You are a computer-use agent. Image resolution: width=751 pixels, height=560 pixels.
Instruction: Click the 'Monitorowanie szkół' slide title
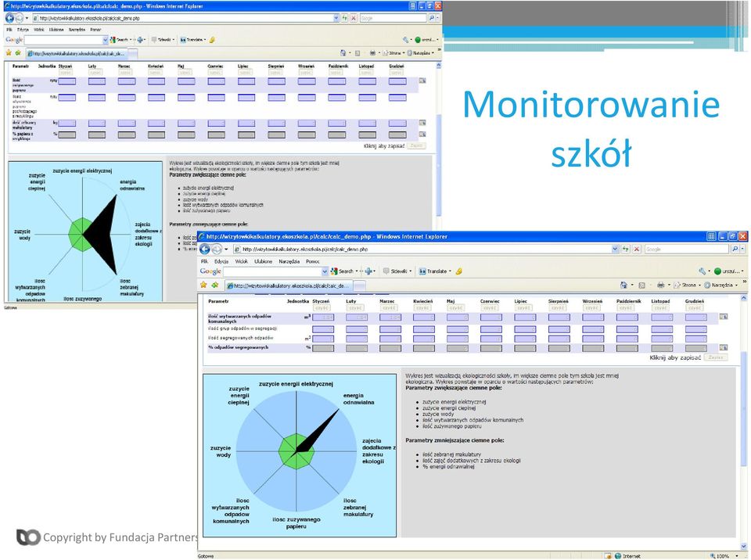pyautogui.click(x=591, y=128)
